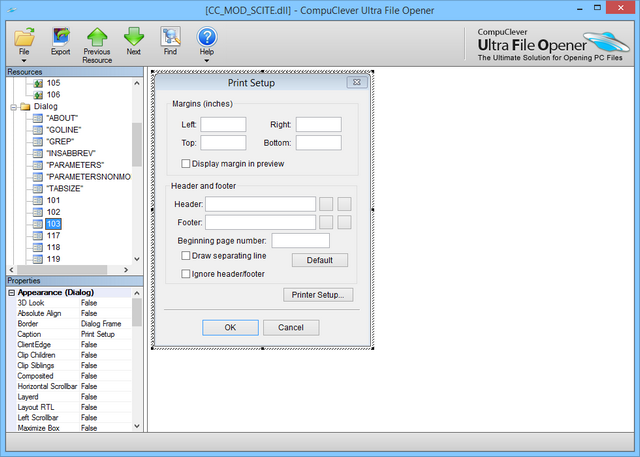640x457 pixels.
Task: Collapse the Dialog folder in the tree
Action: pos(12,106)
